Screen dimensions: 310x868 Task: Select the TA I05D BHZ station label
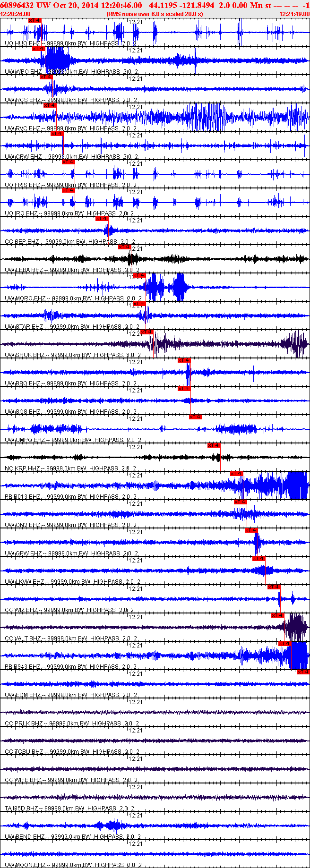(x=22, y=808)
